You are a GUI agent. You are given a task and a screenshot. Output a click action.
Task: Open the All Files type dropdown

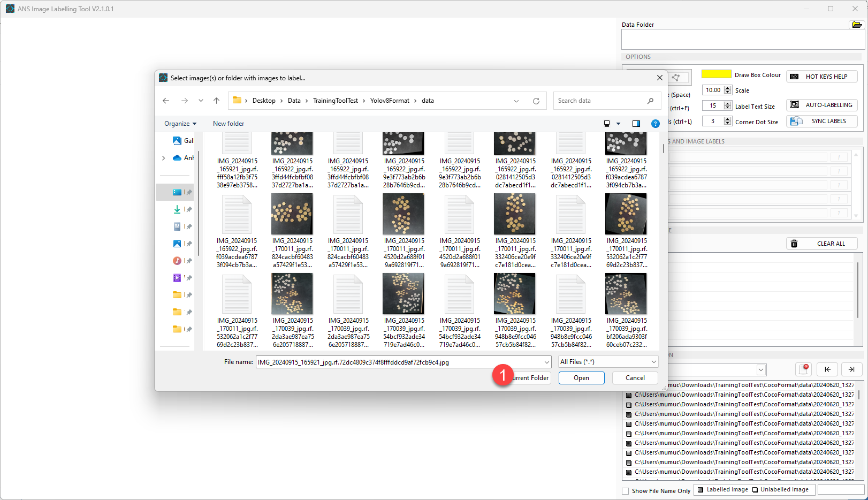607,362
